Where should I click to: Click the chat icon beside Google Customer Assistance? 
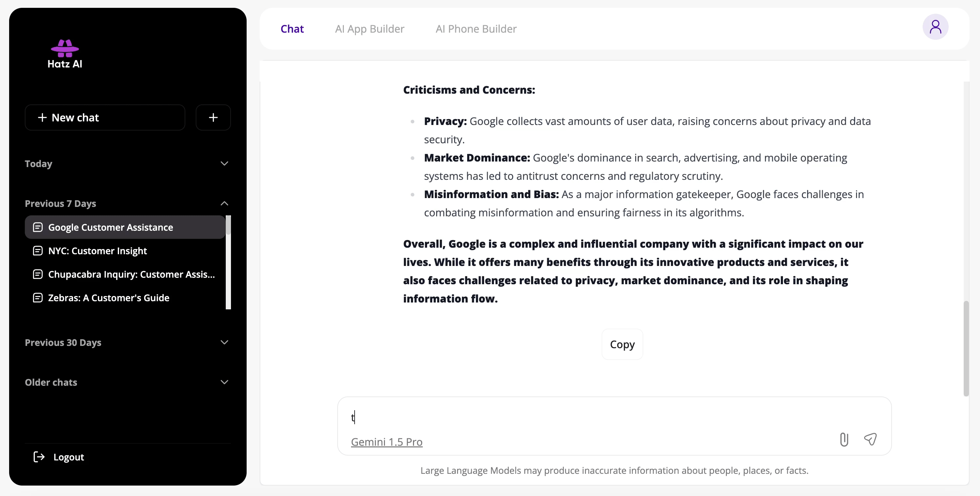click(38, 227)
